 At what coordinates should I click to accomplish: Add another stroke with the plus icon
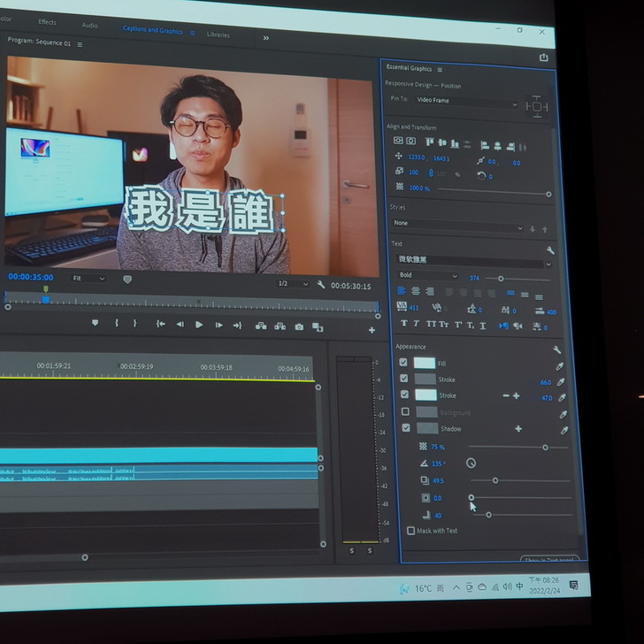(517, 396)
